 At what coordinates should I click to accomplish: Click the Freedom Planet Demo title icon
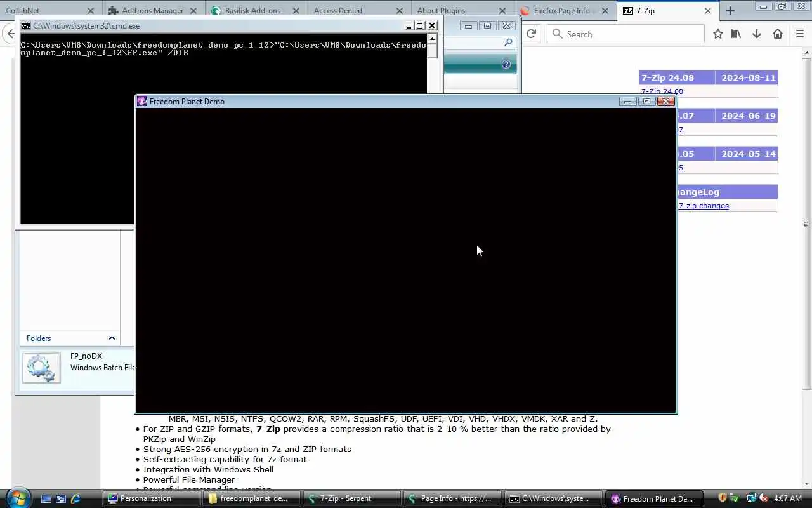tap(142, 101)
